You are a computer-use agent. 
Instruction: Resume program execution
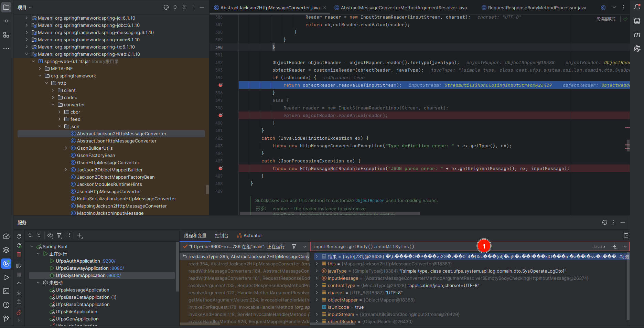(19, 266)
